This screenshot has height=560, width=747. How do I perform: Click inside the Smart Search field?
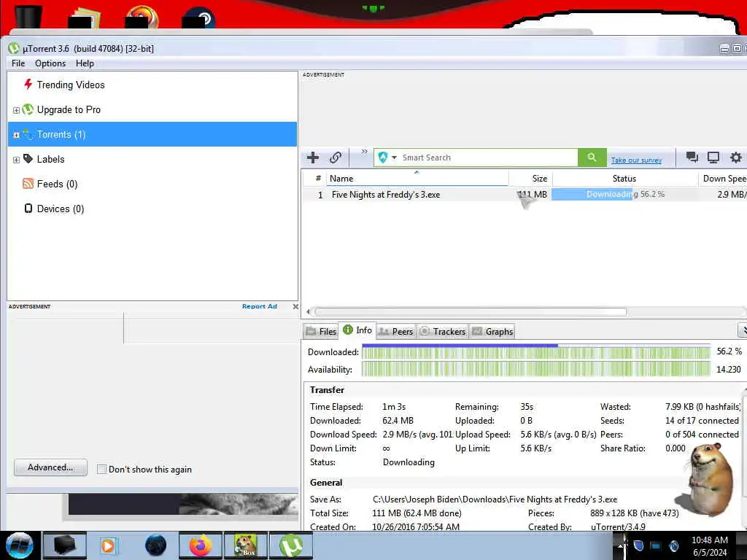488,157
